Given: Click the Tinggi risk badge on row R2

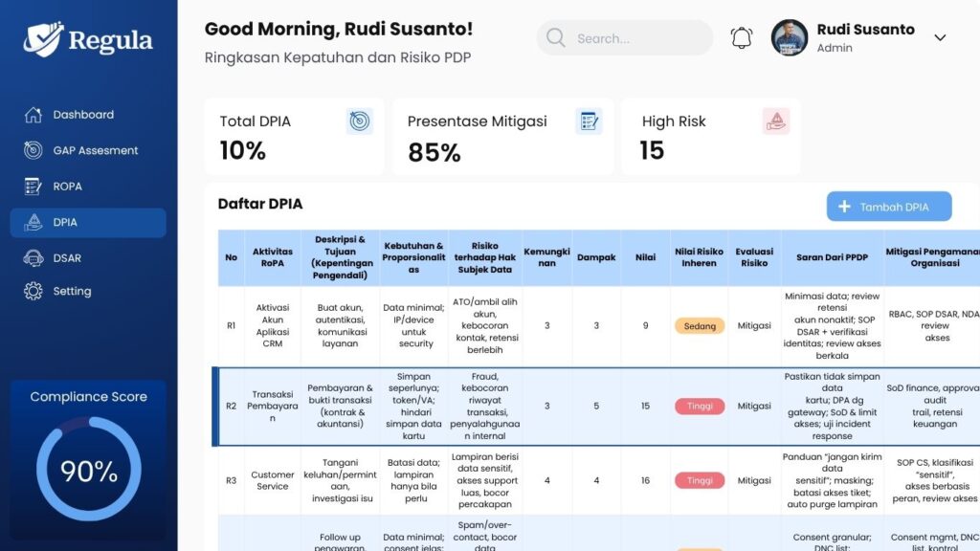Looking at the screenshot, I should coord(700,406).
